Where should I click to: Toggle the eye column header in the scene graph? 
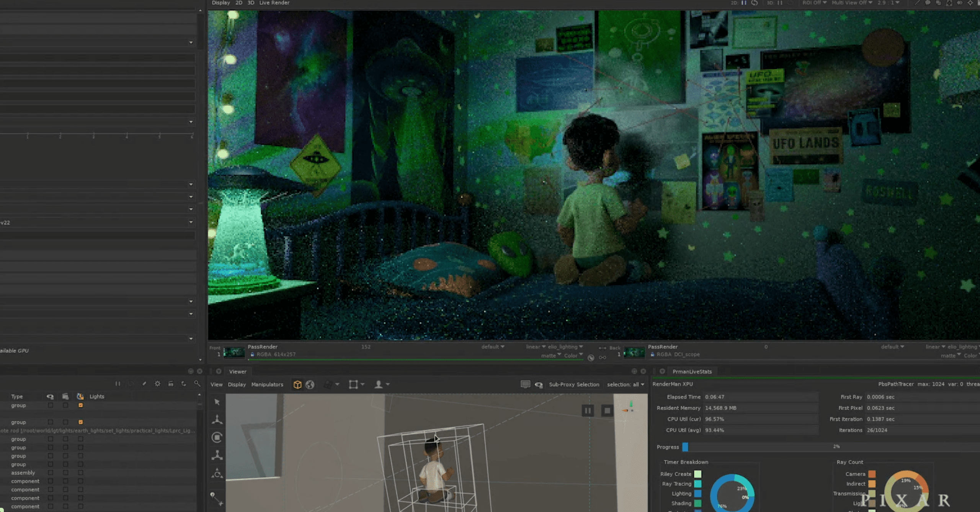click(x=50, y=396)
